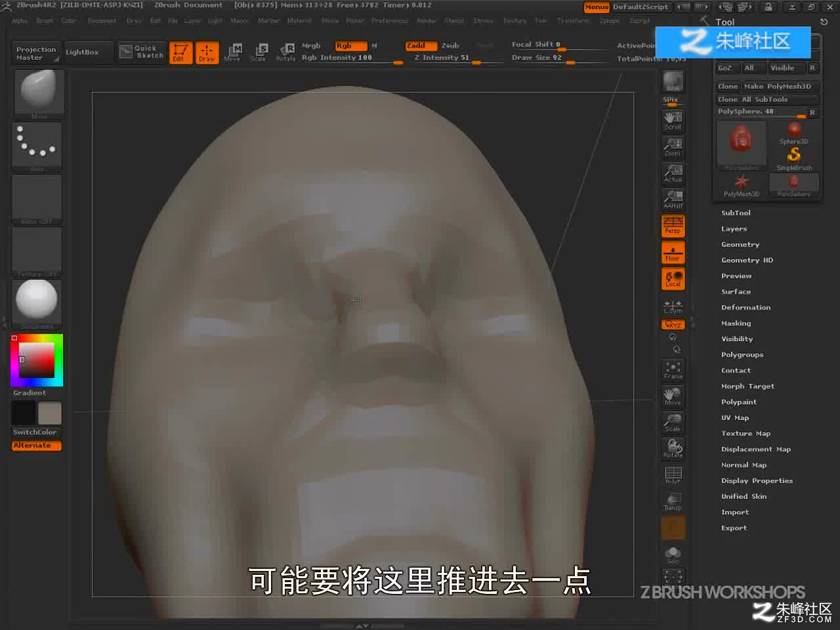The width and height of the screenshot is (840, 630).
Task: Open the Preferences menu
Action: tap(390, 21)
